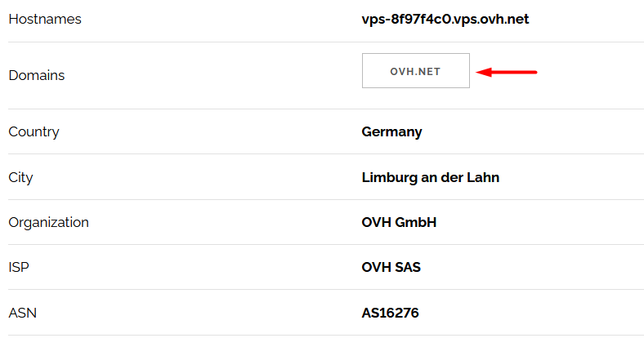Click the OVH.NET domain button
Screen dimensions: 644x338
416,70
